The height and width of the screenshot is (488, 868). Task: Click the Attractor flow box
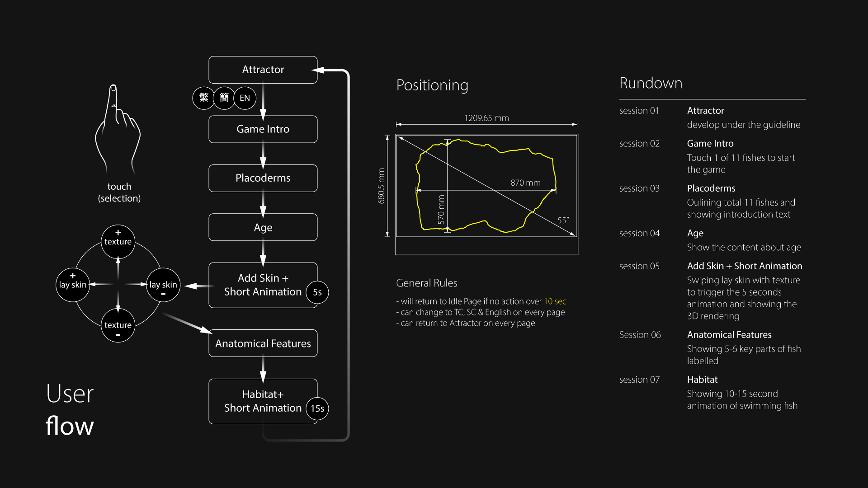263,70
